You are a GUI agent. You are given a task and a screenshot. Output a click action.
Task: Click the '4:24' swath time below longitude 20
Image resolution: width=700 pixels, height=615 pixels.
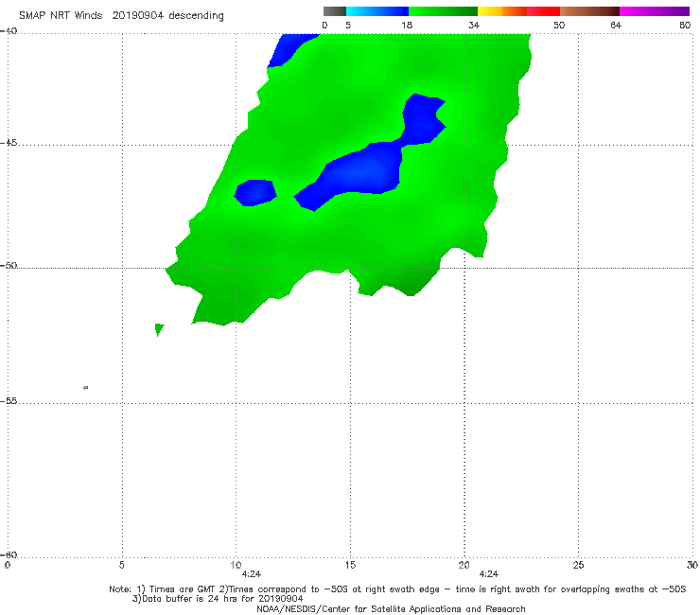point(489,574)
